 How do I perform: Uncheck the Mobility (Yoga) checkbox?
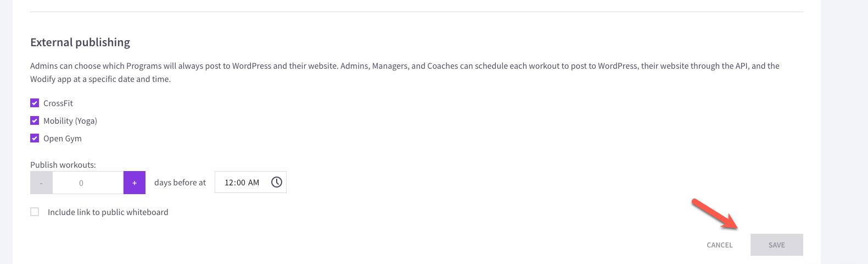(35, 120)
